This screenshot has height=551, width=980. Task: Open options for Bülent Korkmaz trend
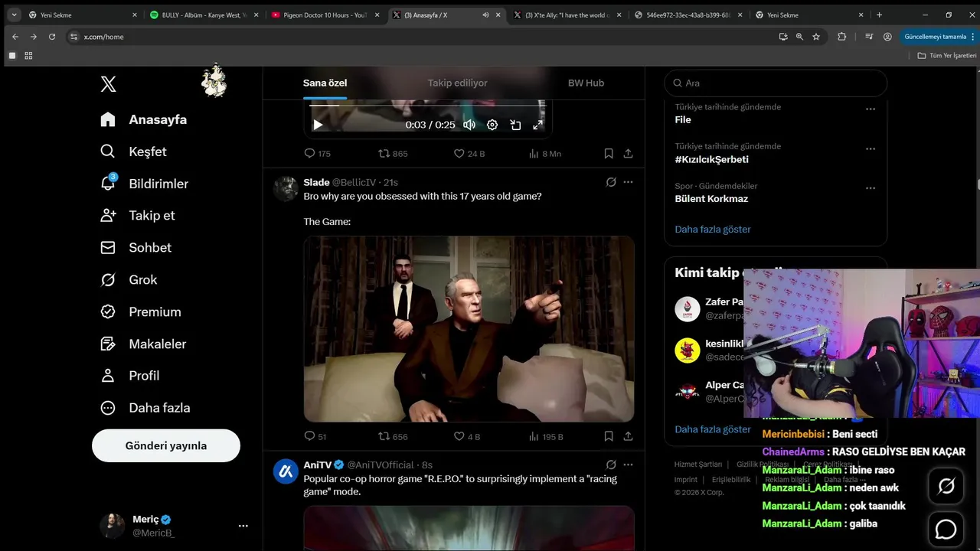coord(870,188)
